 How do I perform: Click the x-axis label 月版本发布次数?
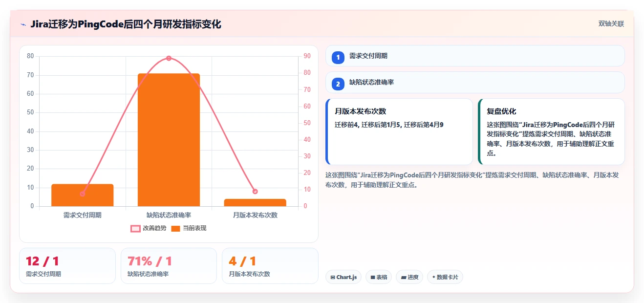255,215
